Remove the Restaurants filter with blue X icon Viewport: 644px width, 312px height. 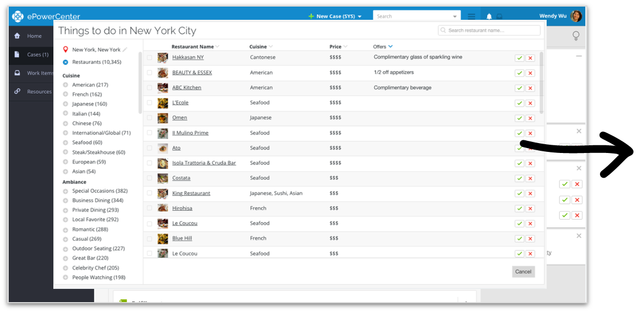point(65,62)
